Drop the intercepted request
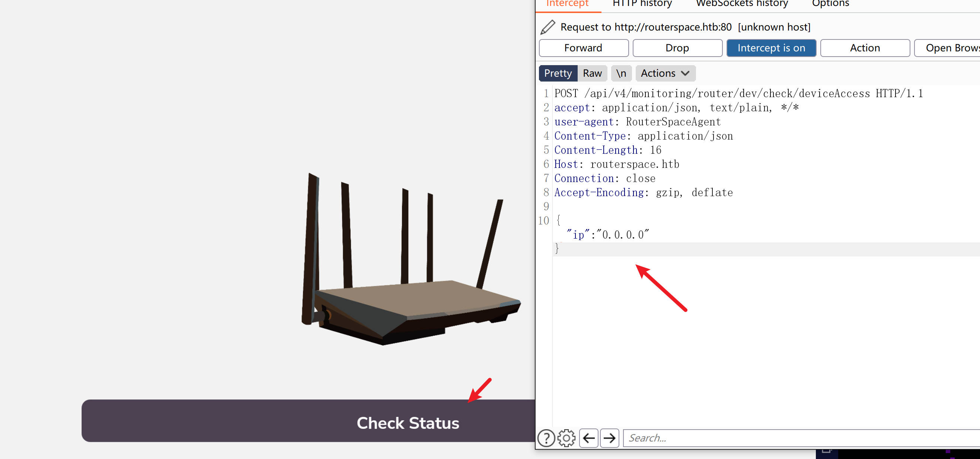This screenshot has height=459, width=980. [x=677, y=48]
